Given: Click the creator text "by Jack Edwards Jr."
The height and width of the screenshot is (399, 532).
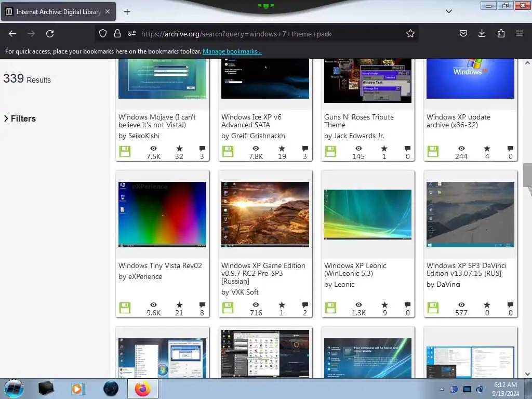Looking at the screenshot, I should tap(354, 136).
